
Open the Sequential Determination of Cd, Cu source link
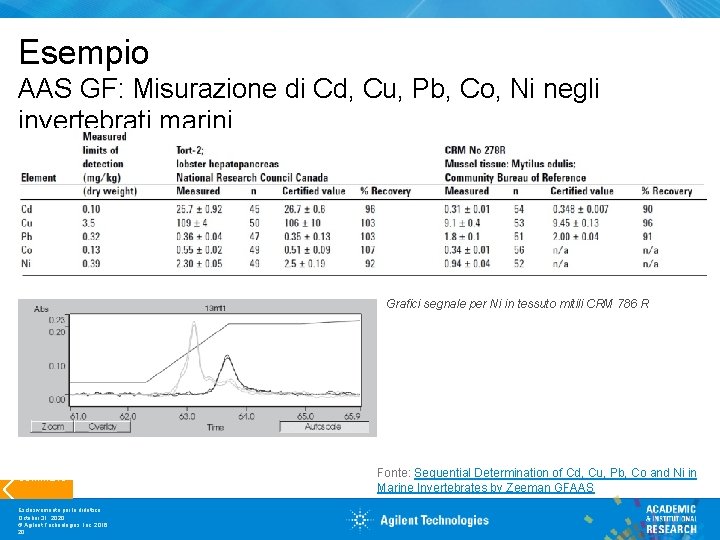[536, 480]
